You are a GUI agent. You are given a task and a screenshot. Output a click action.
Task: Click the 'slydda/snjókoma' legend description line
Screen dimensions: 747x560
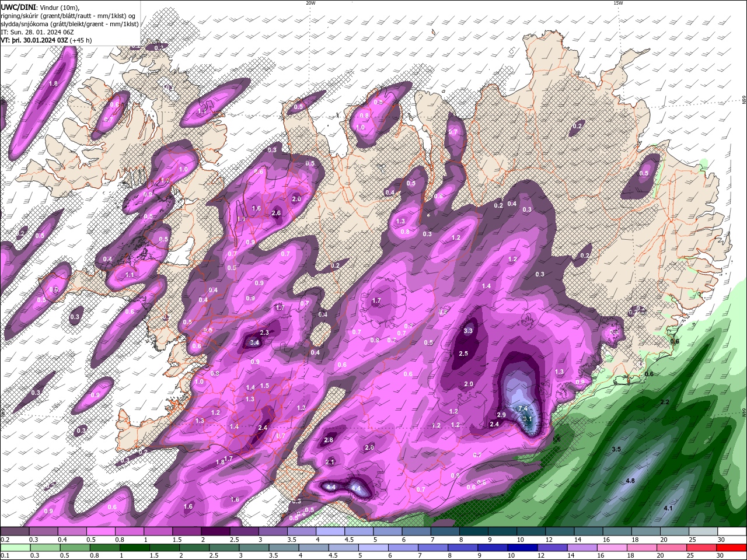tap(69, 24)
